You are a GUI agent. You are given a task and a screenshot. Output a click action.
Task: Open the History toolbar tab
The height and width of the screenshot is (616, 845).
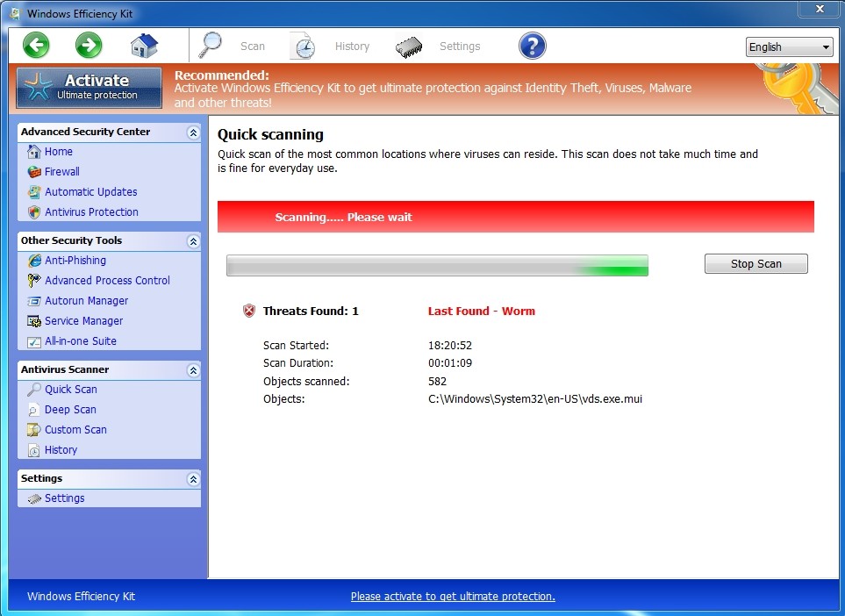pyautogui.click(x=352, y=47)
